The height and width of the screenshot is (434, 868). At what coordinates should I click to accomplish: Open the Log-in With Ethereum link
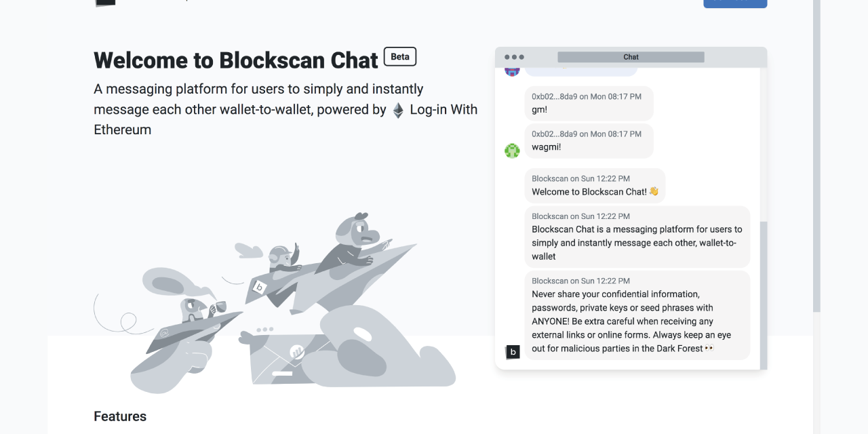coord(443,110)
